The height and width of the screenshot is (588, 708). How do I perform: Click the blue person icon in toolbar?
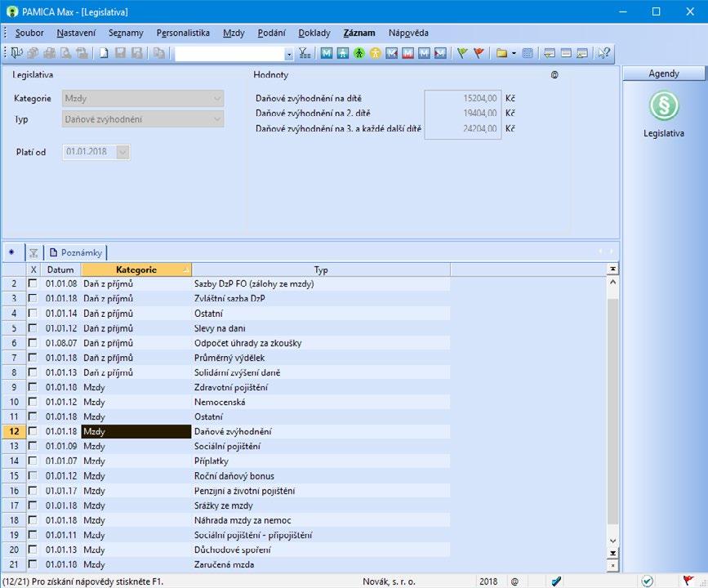[x=343, y=53]
